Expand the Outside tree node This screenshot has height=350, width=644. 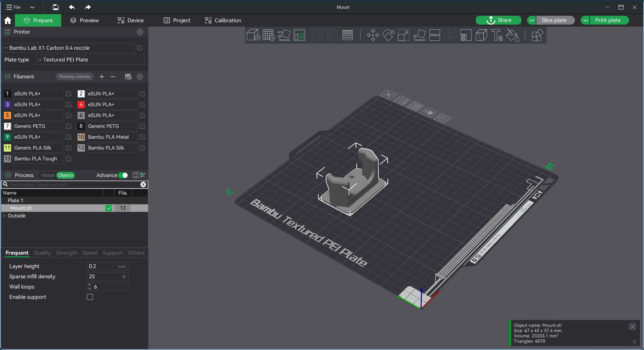pyautogui.click(x=4, y=216)
